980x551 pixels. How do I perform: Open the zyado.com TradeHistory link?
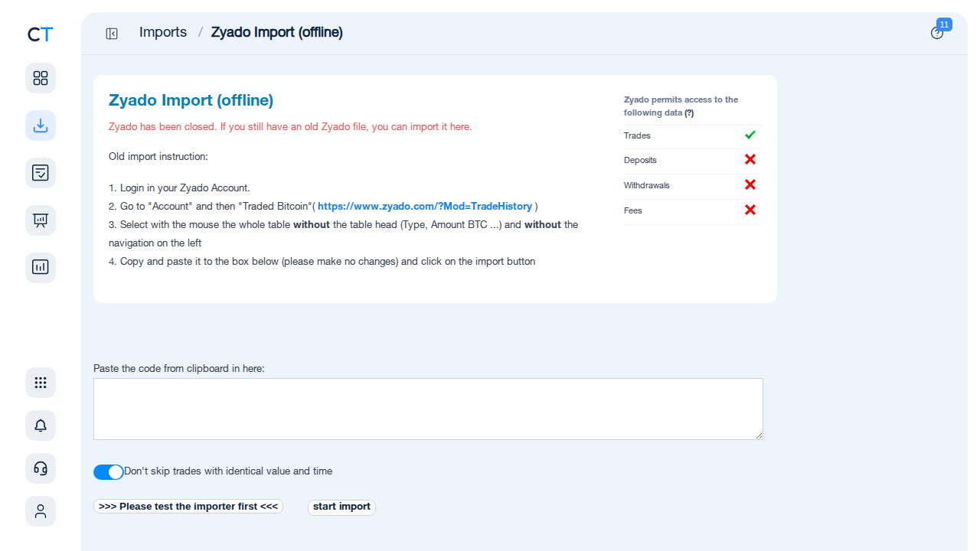click(425, 207)
